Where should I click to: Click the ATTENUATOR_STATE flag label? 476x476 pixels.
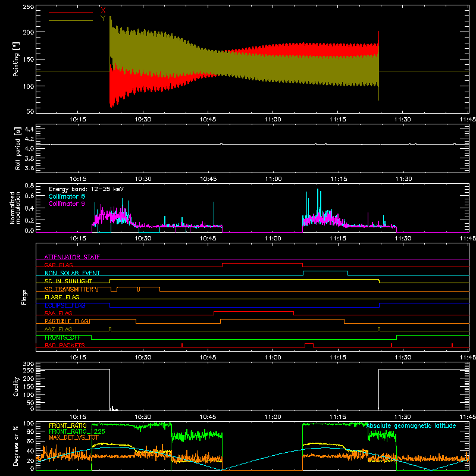pos(72,257)
